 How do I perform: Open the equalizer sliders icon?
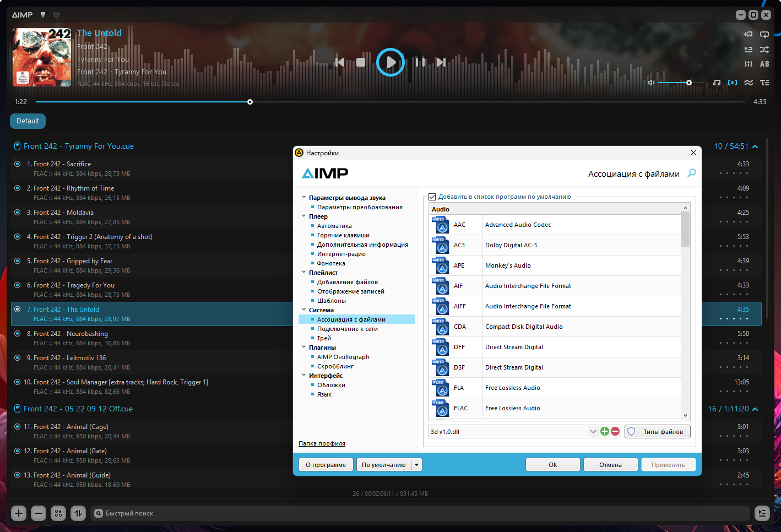point(748,64)
